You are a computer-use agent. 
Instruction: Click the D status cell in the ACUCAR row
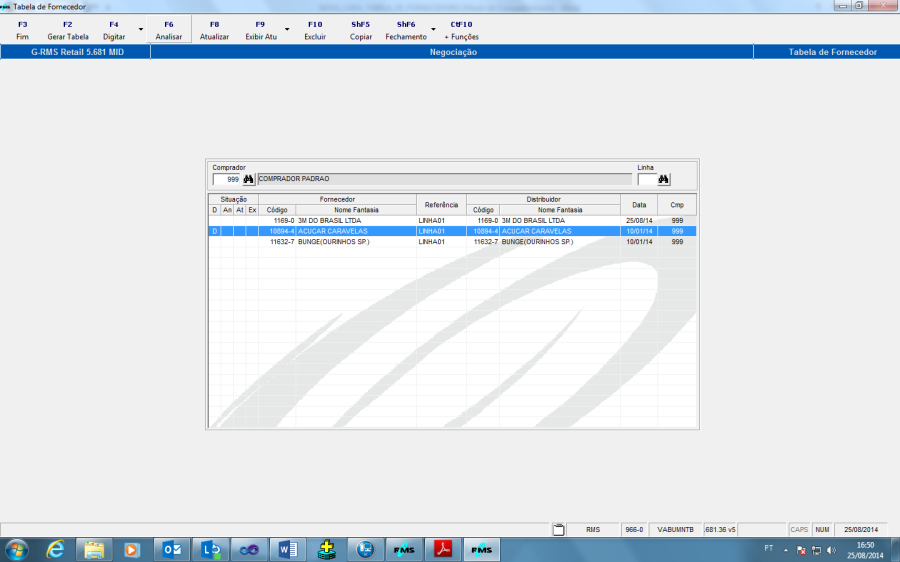tap(215, 231)
